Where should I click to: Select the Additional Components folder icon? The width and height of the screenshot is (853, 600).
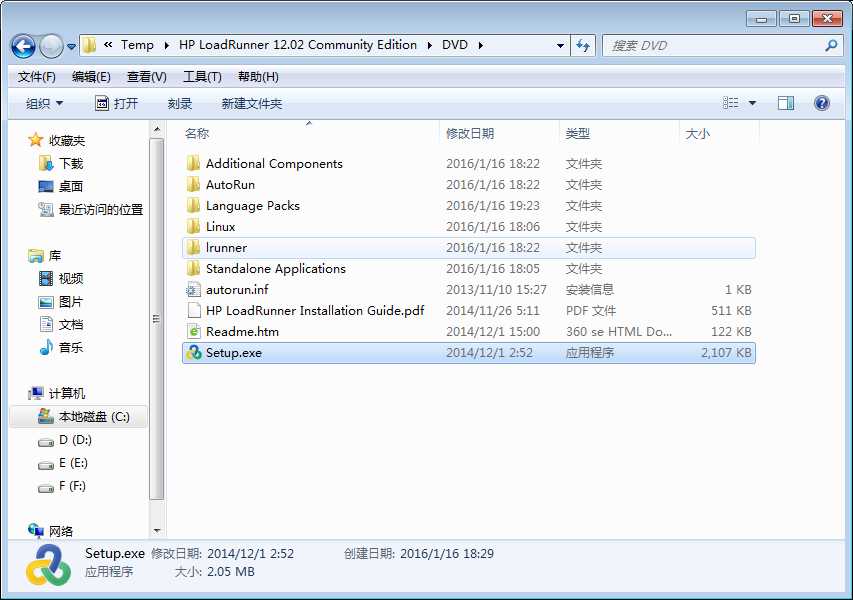[x=193, y=163]
